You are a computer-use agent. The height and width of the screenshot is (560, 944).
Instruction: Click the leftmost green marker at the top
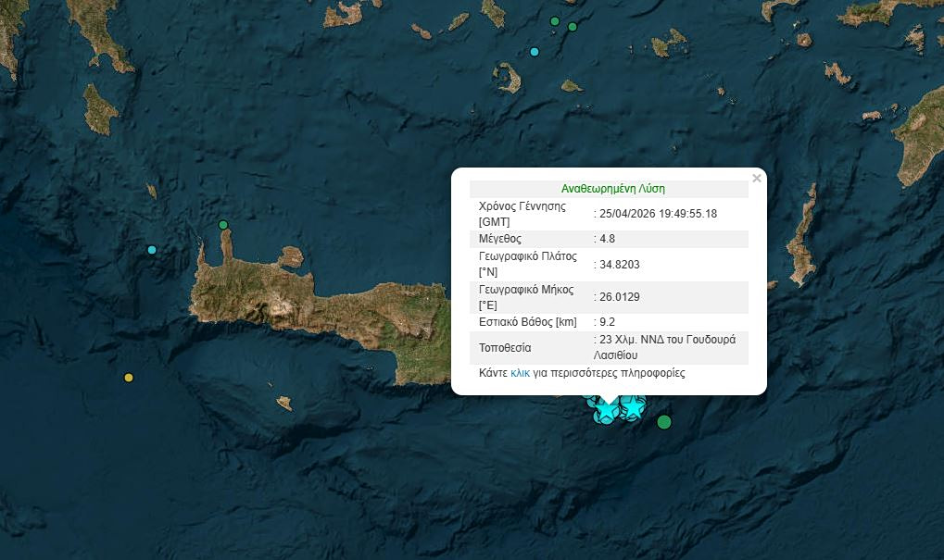(555, 21)
